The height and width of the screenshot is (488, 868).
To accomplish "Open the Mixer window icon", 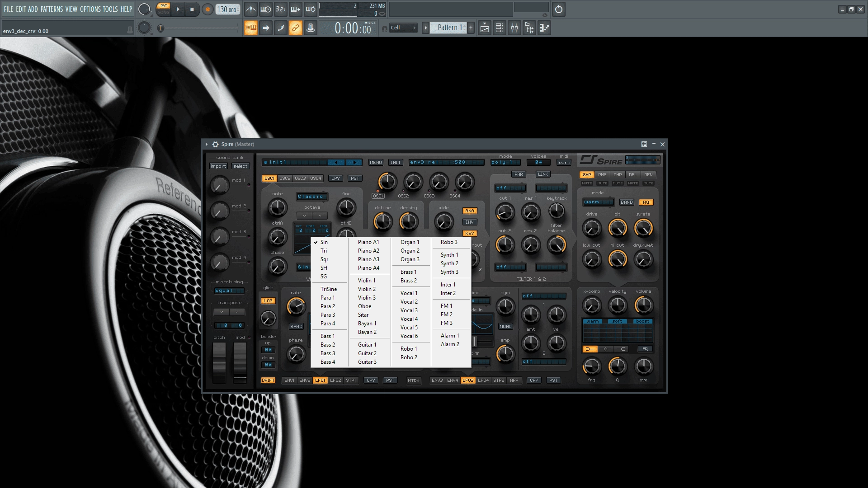I will pyautogui.click(x=514, y=28).
